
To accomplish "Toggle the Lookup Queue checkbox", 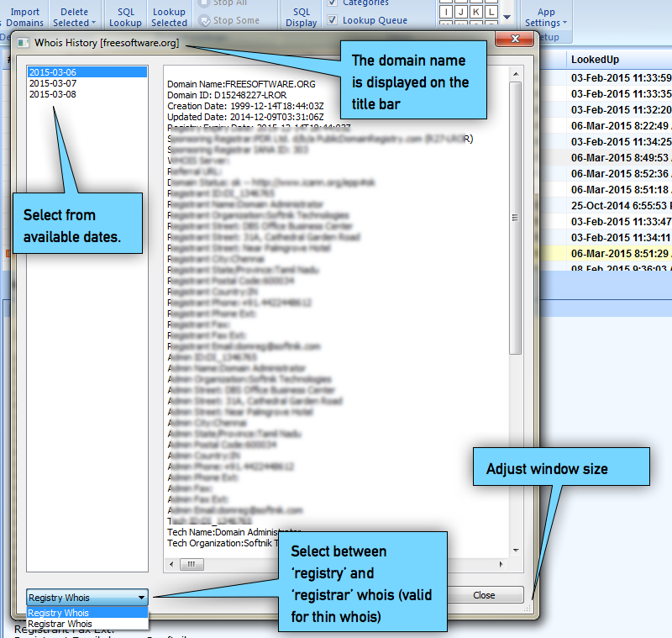I will tap(333, 20).
